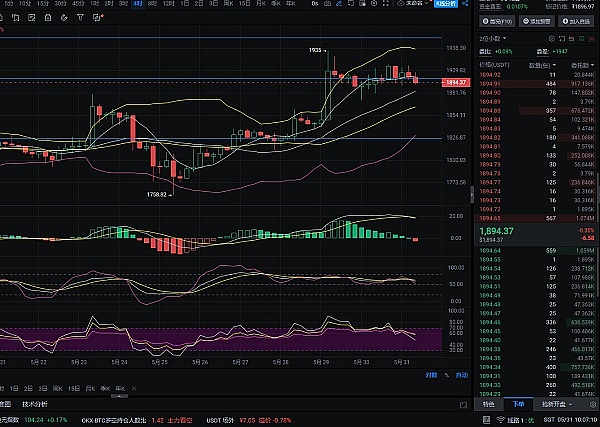The height and width of the screenshot is (427, 600).
Task: Click the 添加预警 add alert button
Action: click(537, 20)
